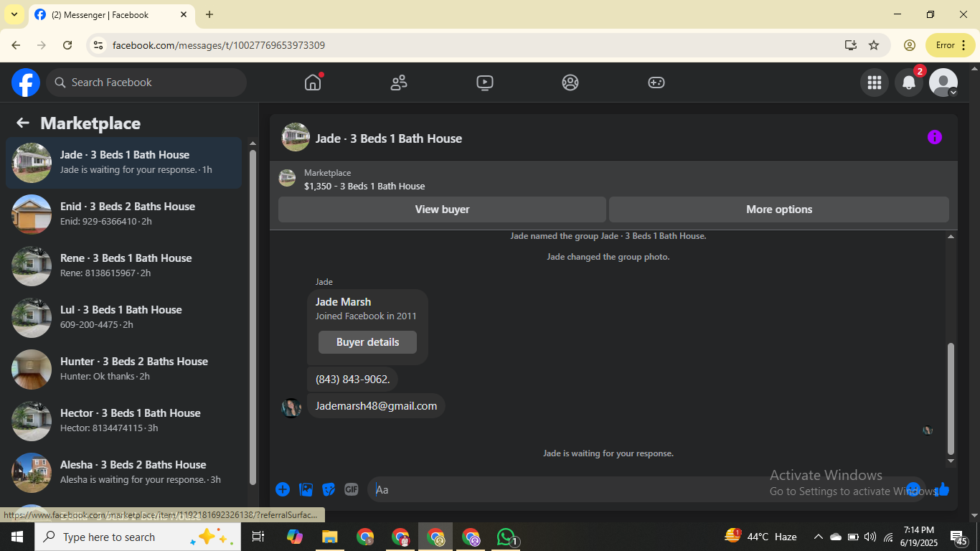Go to the Facebook Home feed icon
Image resolution: width=980 pixels, height=551 pixels.
pos(313,83)
